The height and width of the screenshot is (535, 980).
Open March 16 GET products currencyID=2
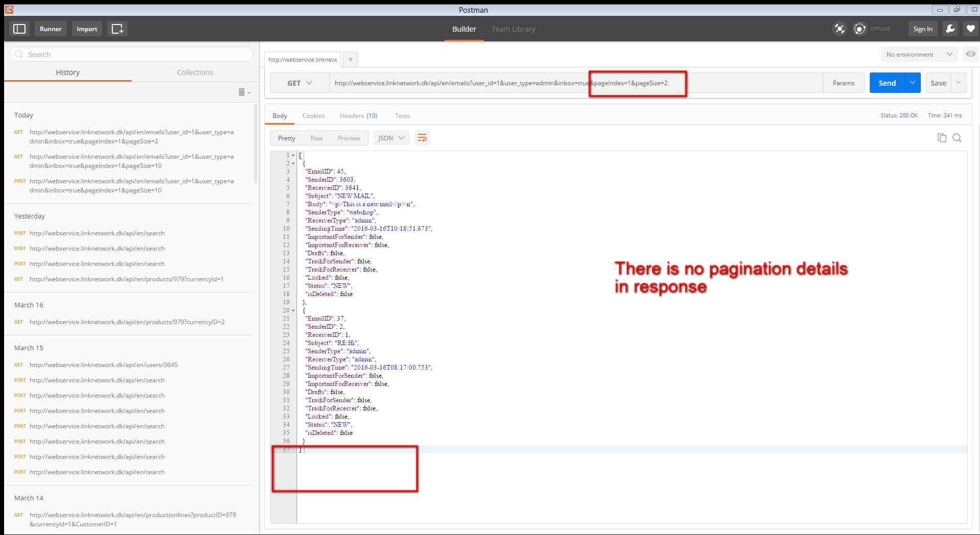(x=128, y=322)
